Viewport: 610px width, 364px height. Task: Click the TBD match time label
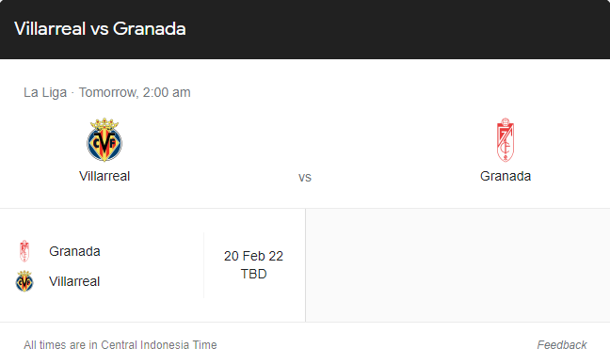pyautogui.click(x=253, y=274)
